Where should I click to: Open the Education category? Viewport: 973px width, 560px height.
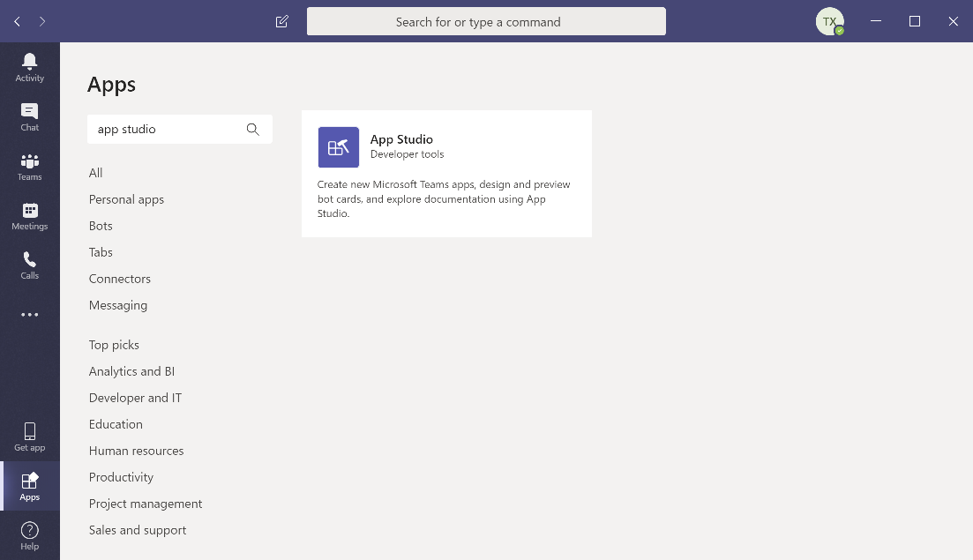[116, 425]
